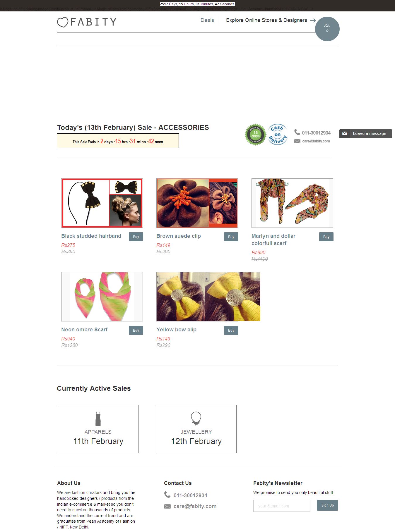Click the Sign Up newsletter button
395x532 pixels.
[x=327, y=505]
